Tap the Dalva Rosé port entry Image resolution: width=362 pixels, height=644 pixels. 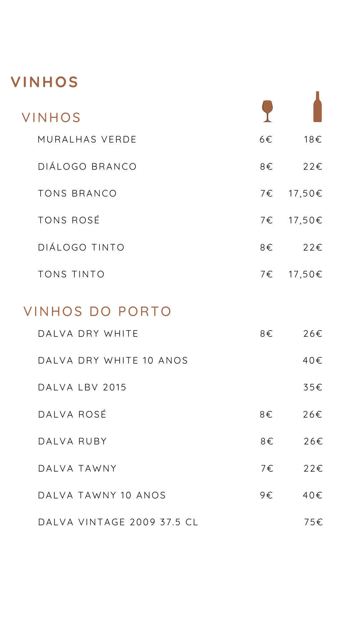[x=72, y=415]
